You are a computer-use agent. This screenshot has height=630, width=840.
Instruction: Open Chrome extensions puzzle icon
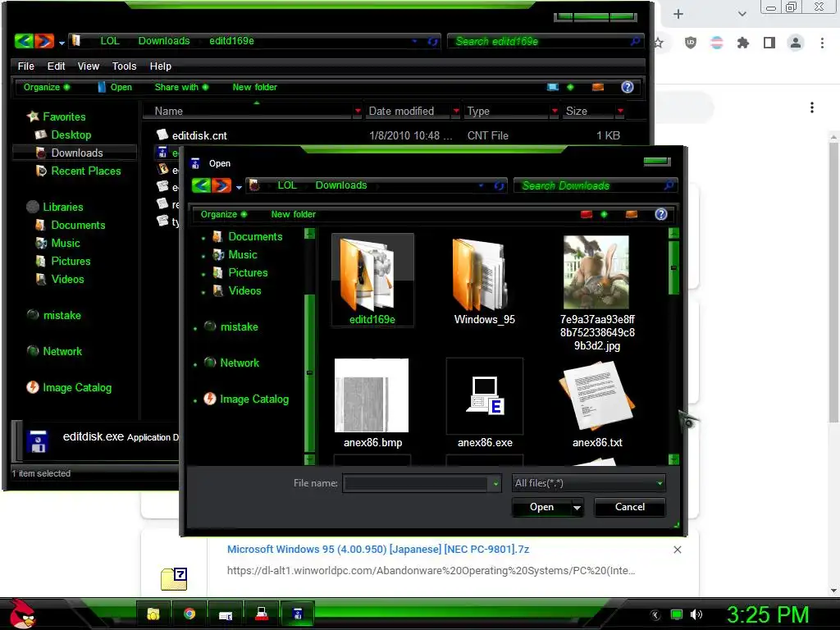(x=742, y=43)
